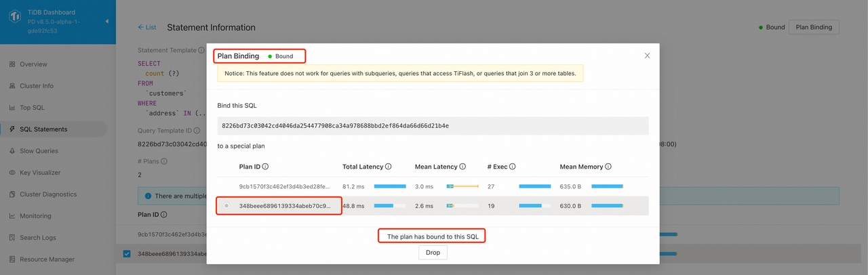Click the 19 executions value
Image resolution: width=868 pixels, height=275 pixels.
point(492,206)
